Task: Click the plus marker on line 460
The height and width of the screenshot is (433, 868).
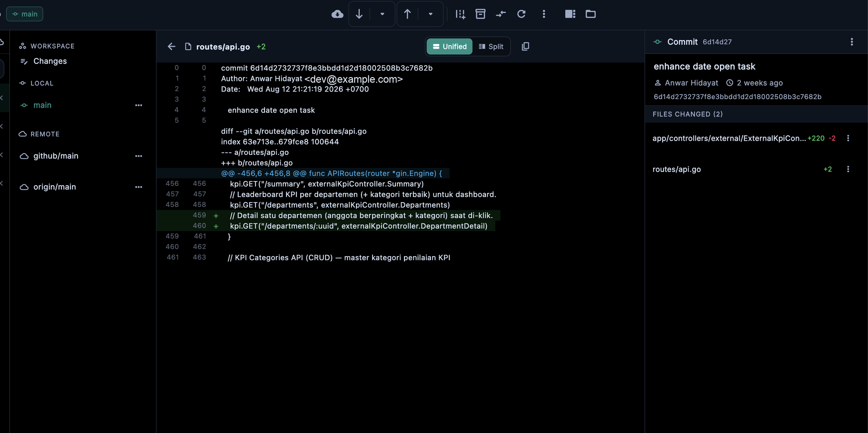Action: point(216,226)
